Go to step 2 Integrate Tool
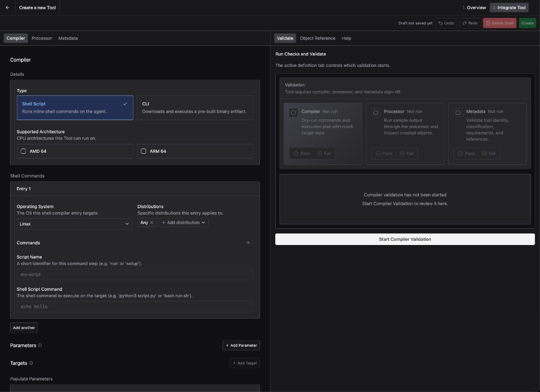Viewport: 540px width, 392px height. coord(509,7)
